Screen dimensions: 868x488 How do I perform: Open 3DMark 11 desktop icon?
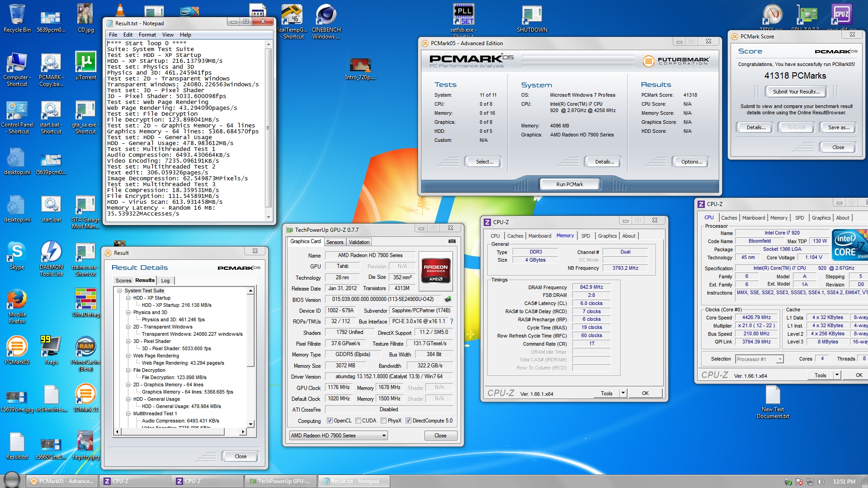(x=85, y=398)
